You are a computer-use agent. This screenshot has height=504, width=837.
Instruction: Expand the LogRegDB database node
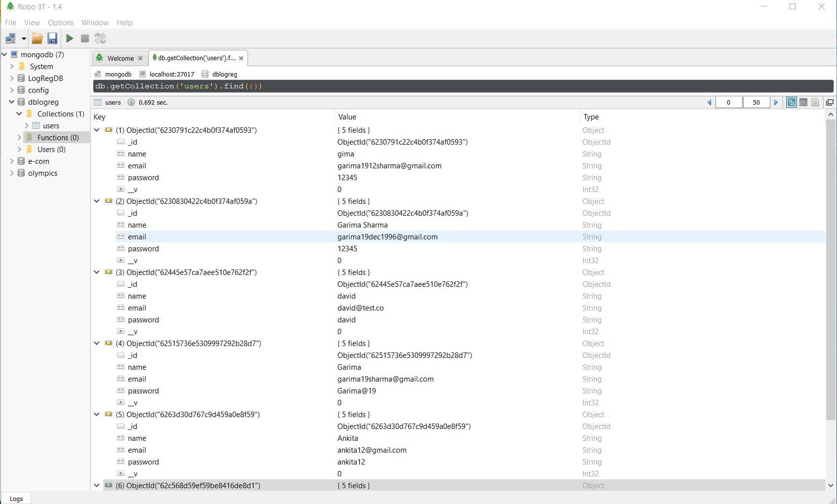click(x=12, y=78)
